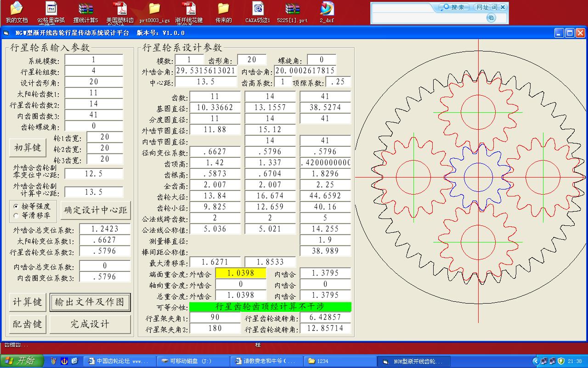Close the desktop search toolbar
Viewport: 588px width, 368px height.
(x=503, y=7)
